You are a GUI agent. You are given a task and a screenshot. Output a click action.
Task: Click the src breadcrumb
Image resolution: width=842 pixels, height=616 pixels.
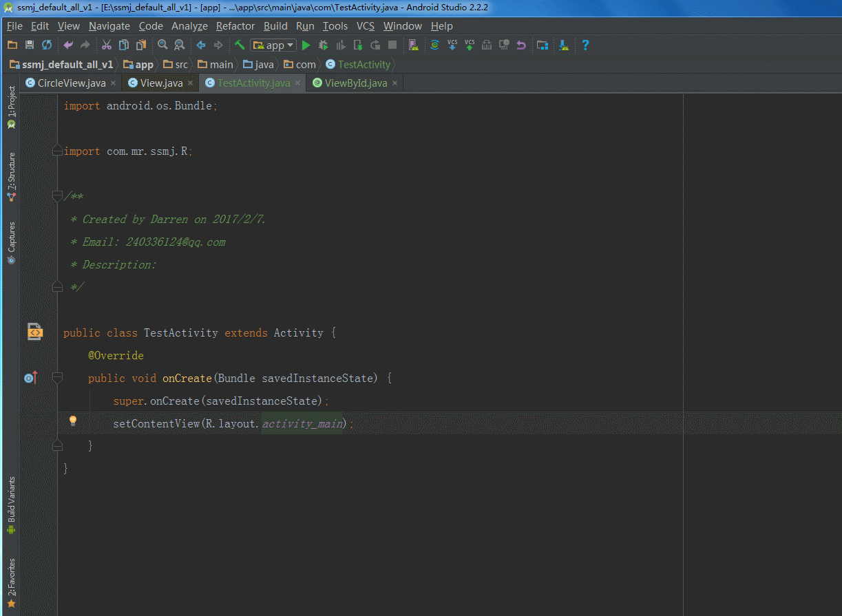pyautogui.click(x=176, y=64)
